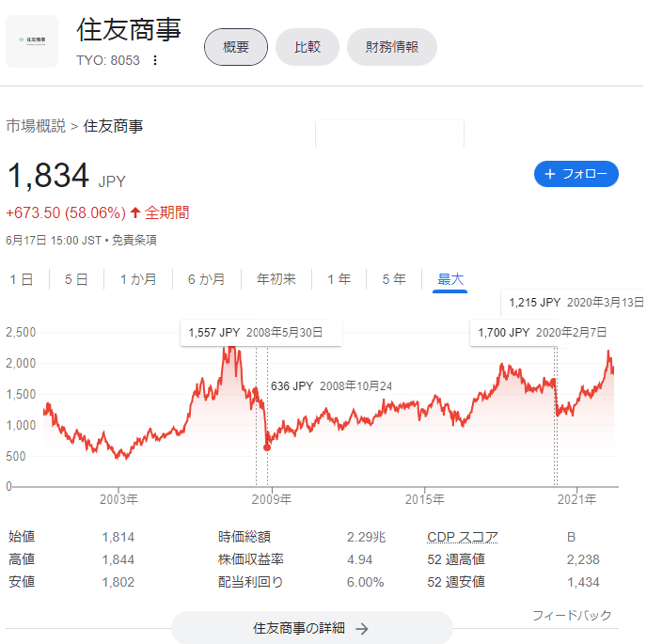This screenshot has width=647, height=644.
Task: Click the 住友商事 page title
Action: point(129,30)
